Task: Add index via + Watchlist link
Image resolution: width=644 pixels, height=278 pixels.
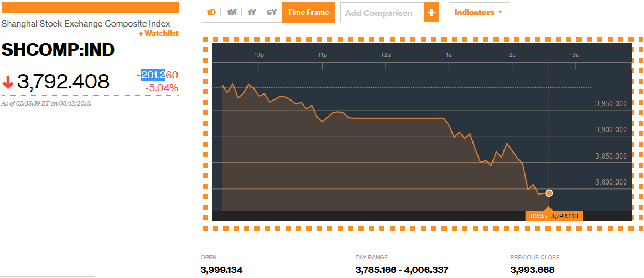Action: coord(159,34)
